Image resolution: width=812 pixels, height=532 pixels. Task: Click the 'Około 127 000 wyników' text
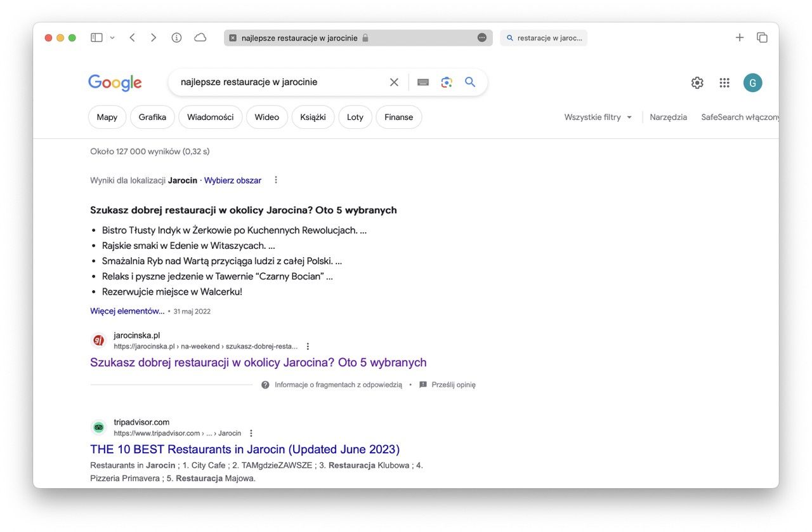[x=150, y=152]
